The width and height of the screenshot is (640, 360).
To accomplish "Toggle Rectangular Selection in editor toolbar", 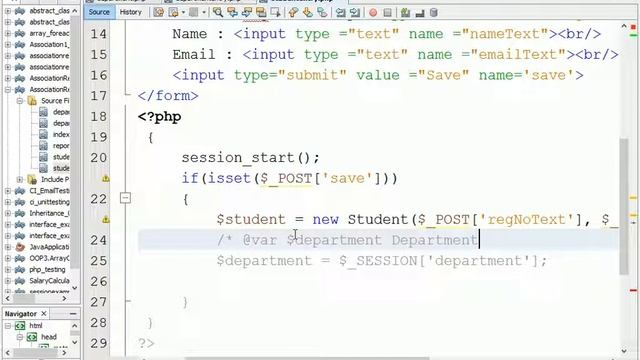I will (276, 12).
